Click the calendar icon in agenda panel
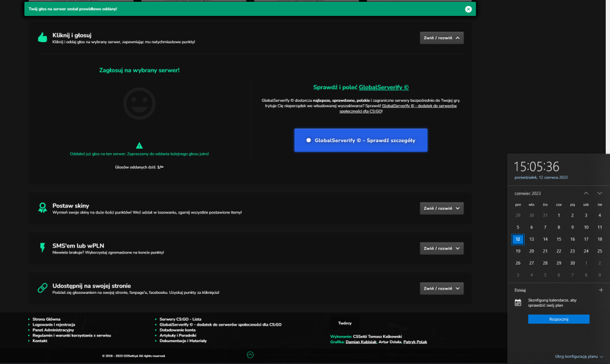The image size is (610, 364). pyautogui.click(x=518, y=302)
